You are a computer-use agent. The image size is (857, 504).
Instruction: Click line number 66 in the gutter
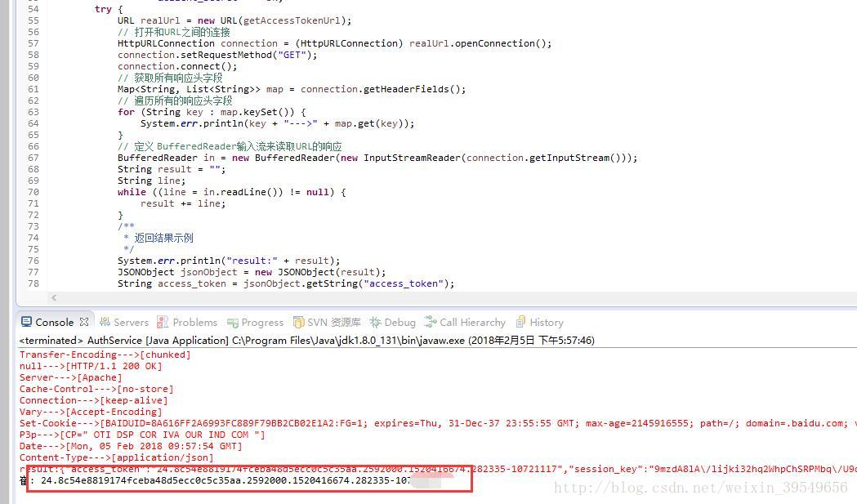[33, 146]
